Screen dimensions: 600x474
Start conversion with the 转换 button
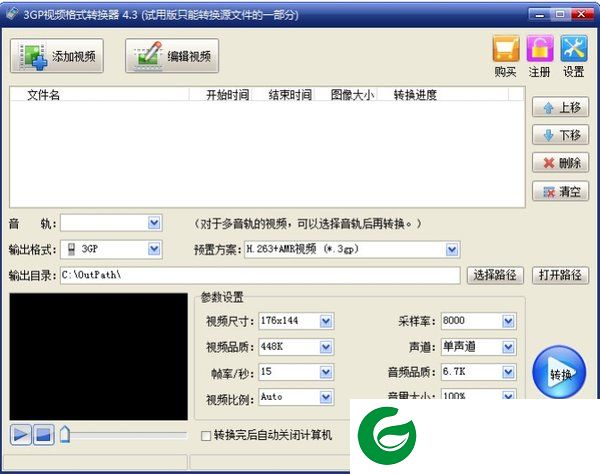tap(559, 372)
